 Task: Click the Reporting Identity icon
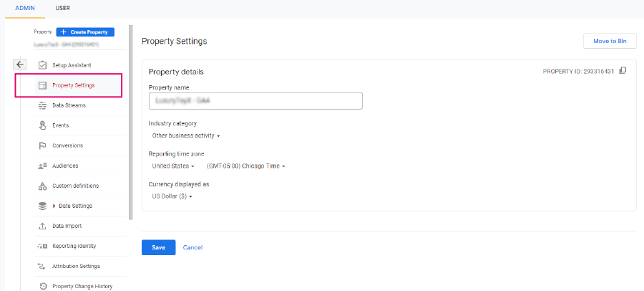[x=42, y=246]
